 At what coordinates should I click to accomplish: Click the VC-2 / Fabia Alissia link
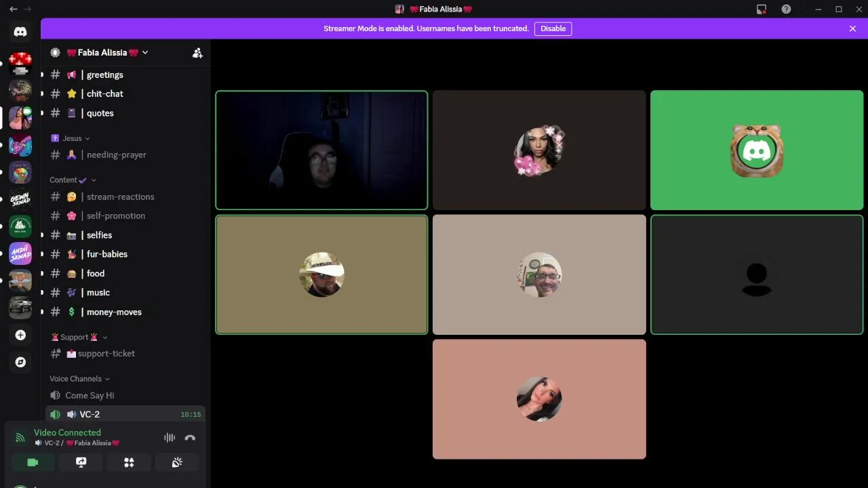[77, 443]
